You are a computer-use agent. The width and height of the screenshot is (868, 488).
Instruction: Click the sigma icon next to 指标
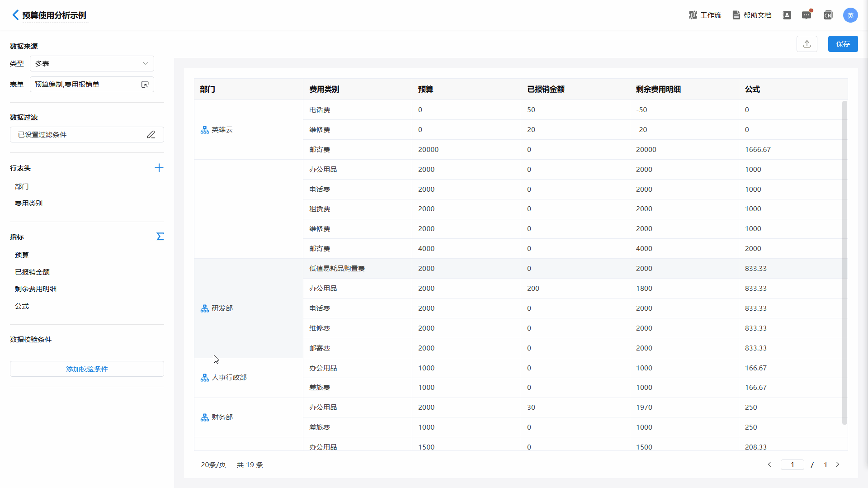click(160, 237)
